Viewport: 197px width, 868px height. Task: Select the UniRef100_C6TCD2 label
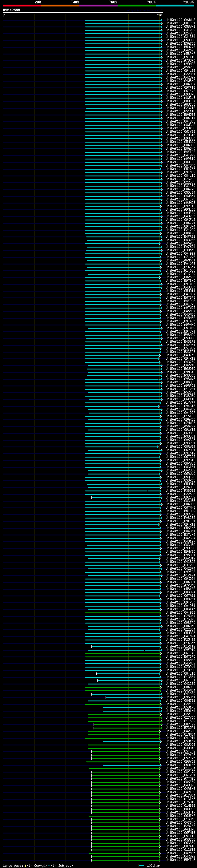coord(180,457)
